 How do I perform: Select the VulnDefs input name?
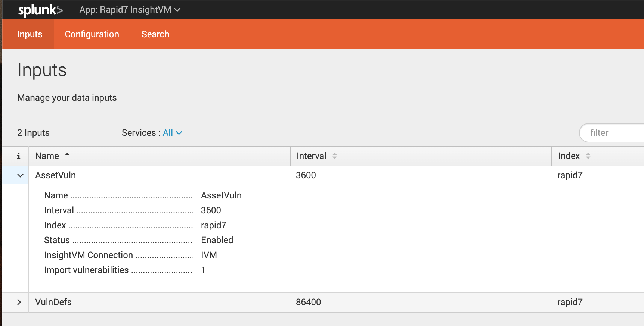tap(53, 302)
